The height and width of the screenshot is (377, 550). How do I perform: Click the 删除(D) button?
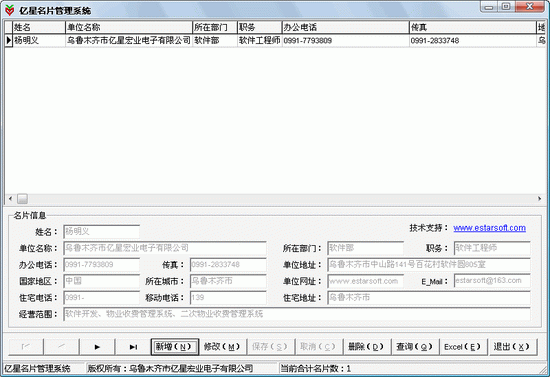tap(366, 347)
